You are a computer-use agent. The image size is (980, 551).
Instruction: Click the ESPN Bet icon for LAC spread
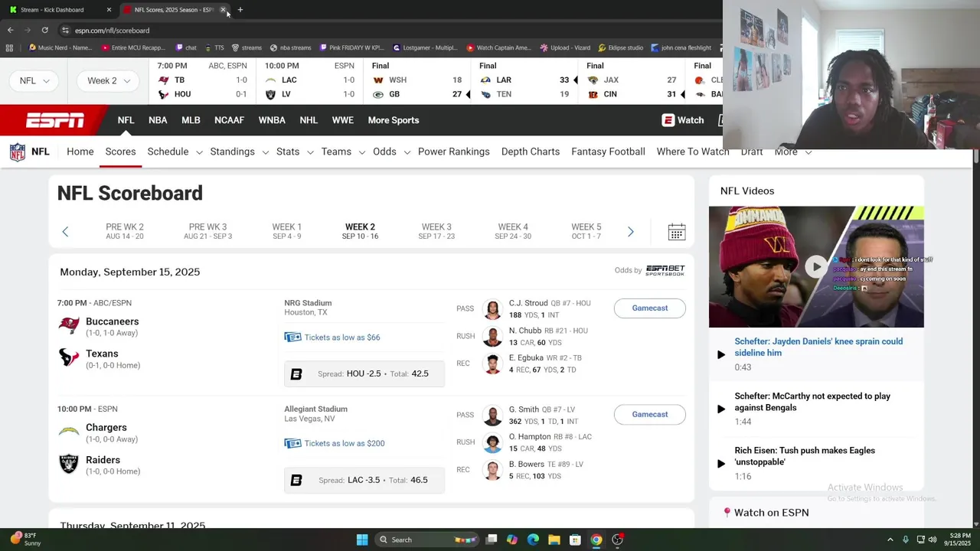(296, 481)
